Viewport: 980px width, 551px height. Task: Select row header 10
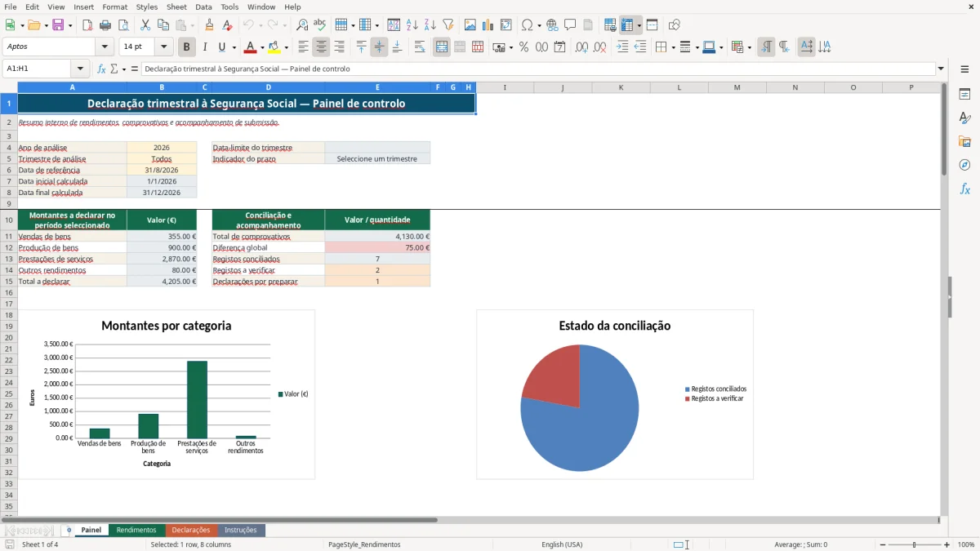coord(8,220)
